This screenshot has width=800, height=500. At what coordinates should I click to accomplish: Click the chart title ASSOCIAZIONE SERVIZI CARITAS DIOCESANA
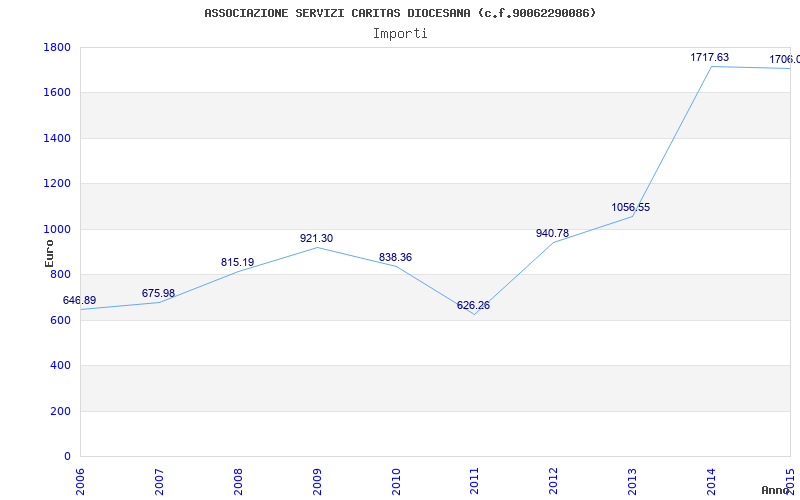click(400, 13)
